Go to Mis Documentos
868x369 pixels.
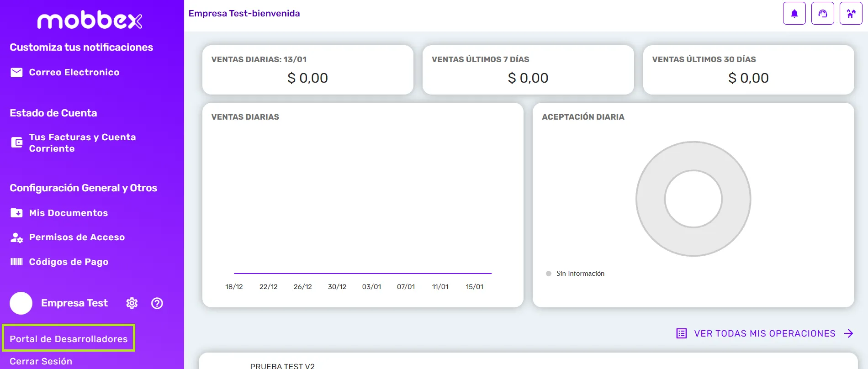[x=69, y=213]
